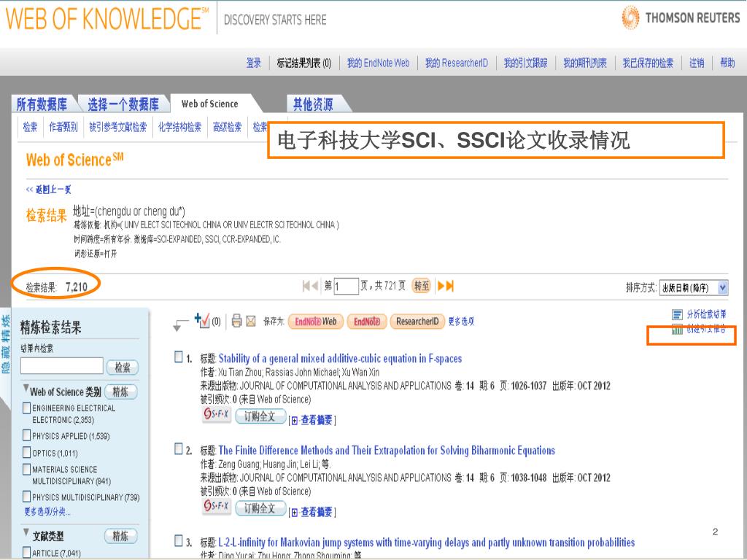The image size is (747, 560).
Task: Go to next page orange arrow
Action: coord(441,286)
